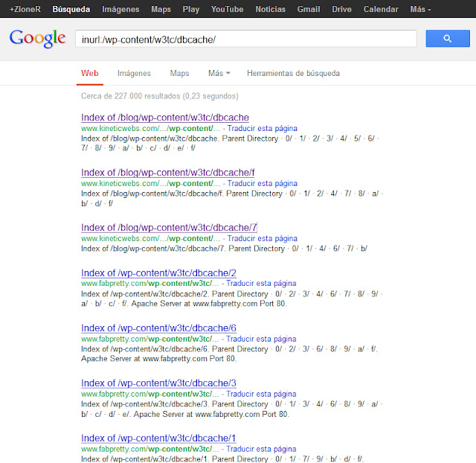Image resolution: width=476 pixels, height=463 pixels.
Task: Click snippet text 'Index of /blog/wp-content/w3tc/dbcache. Parent Directory'
Action: (180, 138)
